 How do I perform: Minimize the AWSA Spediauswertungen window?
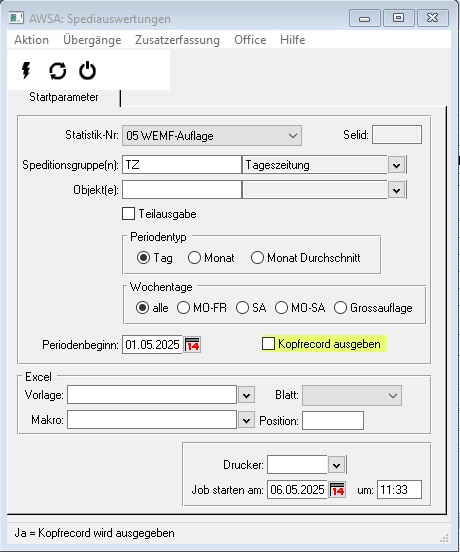pyautogui.click(x=365, y=18)
